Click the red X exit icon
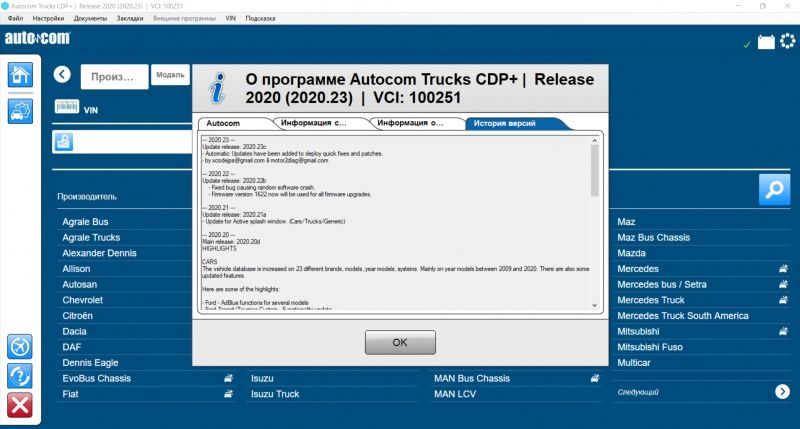Image resolution: width=800 pixels, height=429 pixels. pos(20,406)
